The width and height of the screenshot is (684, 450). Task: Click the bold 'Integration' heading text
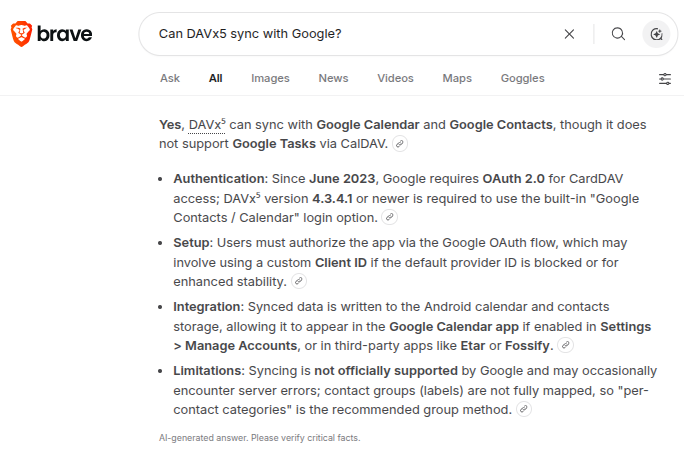(x=207, y=307)
